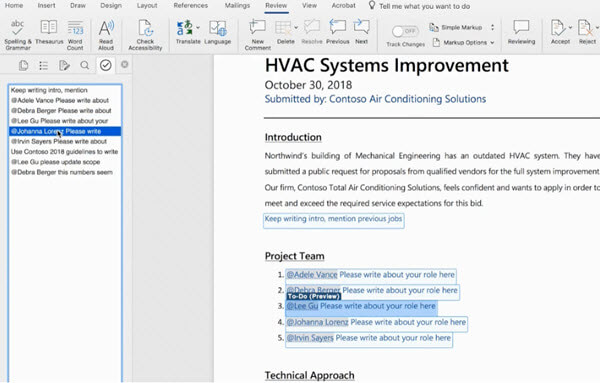
Task: Start Read Aloud
Action: click(x=106, y=35)
